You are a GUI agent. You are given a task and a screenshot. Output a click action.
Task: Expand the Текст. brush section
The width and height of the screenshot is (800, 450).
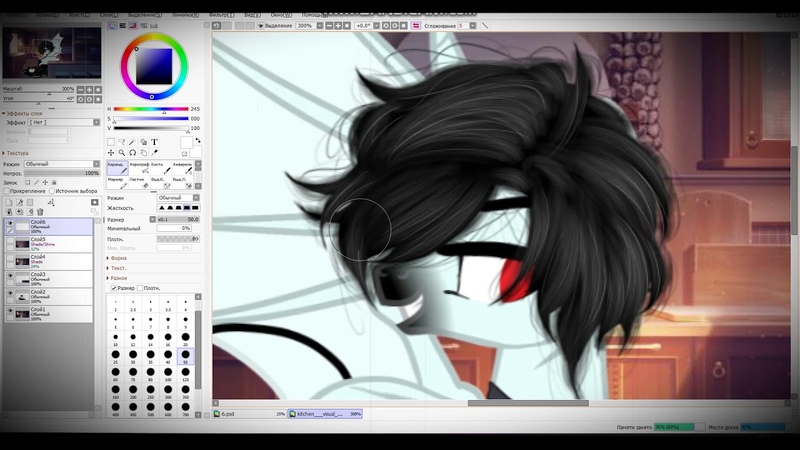[116, 268]
